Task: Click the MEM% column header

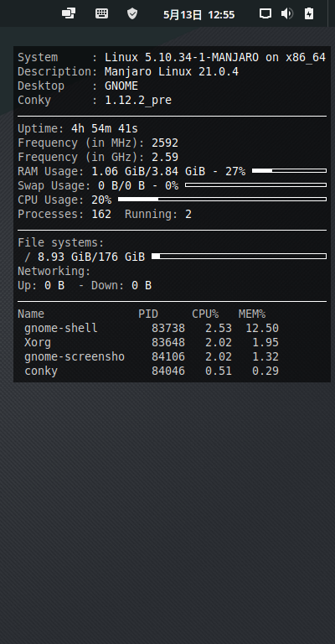Action: (x=252, y=314)
